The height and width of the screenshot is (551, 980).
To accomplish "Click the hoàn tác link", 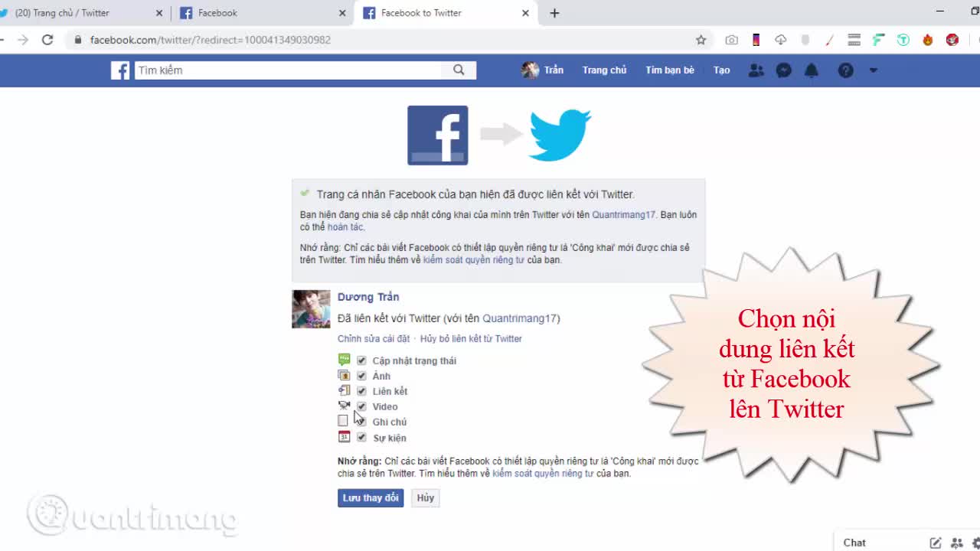I will (x=345, y=227).
